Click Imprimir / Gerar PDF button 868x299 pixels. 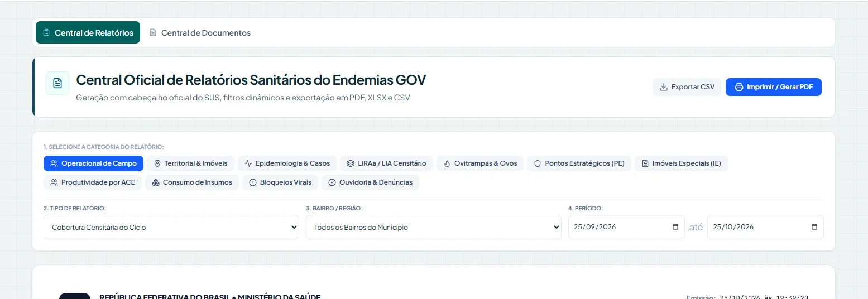(x=774, y=87)
